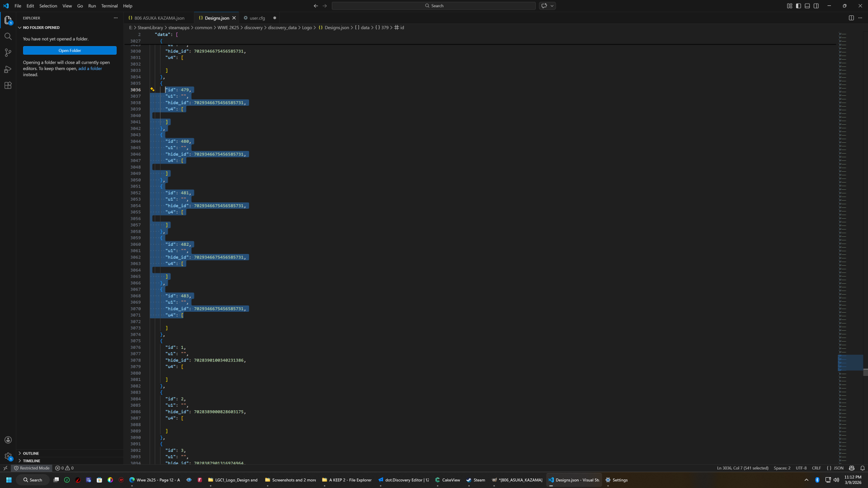Toggle the bottom panel visibility
This screenshot has height=488, width=868.
tap(807, 6)
